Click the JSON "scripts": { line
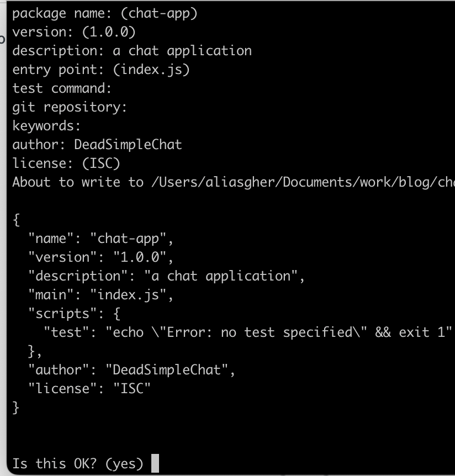The width and height of the screenshot is (455, 476). 75,314
